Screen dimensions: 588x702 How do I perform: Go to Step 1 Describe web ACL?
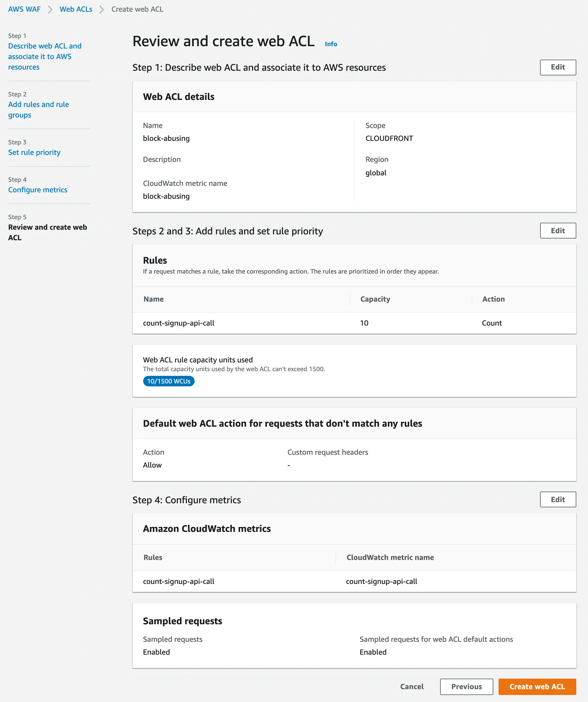coord(44,56)
